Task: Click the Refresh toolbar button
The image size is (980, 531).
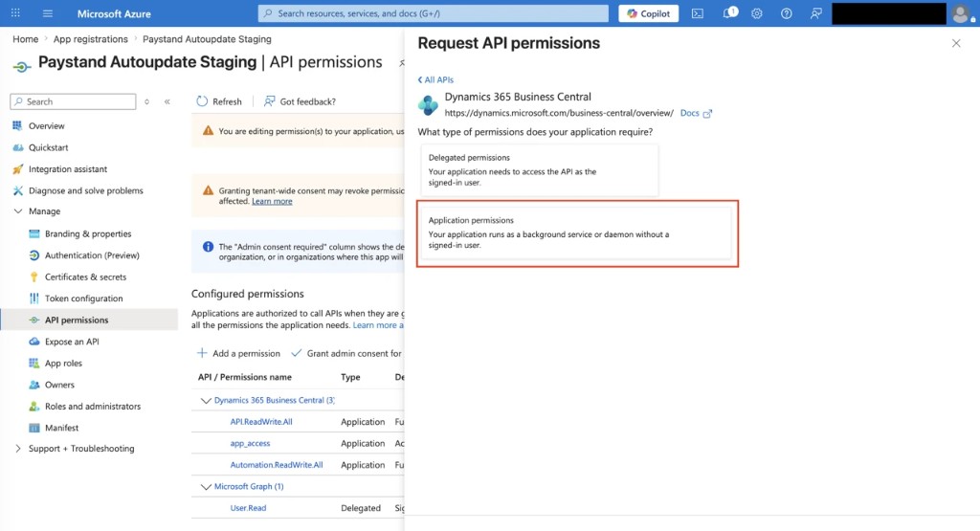Action: pos(219,101)
